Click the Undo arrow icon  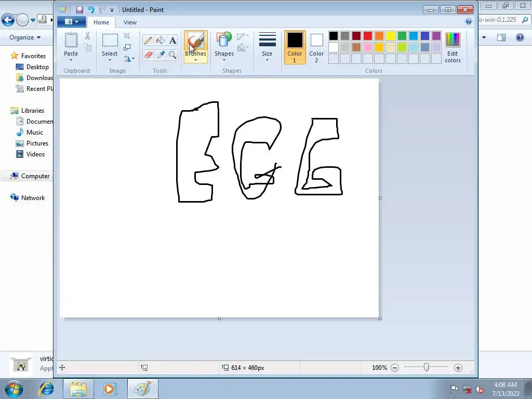pyautogui.click(x=91, y=10)
